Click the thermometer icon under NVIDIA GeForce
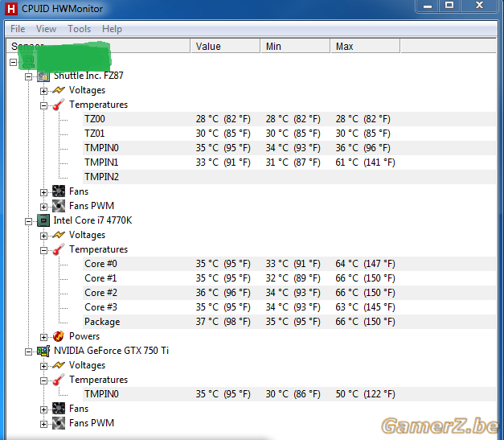This screenshot has width=504, height=440. 59,380
